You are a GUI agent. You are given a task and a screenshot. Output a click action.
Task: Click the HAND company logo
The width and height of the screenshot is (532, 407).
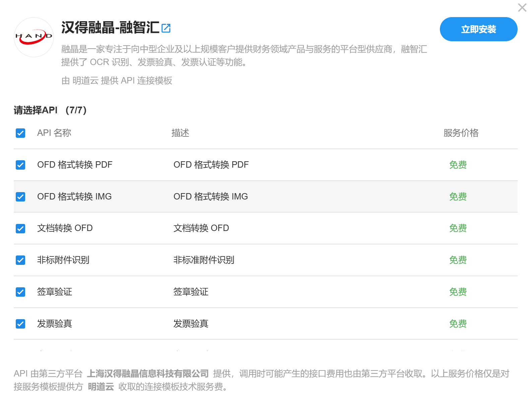(x=34, y=37)
